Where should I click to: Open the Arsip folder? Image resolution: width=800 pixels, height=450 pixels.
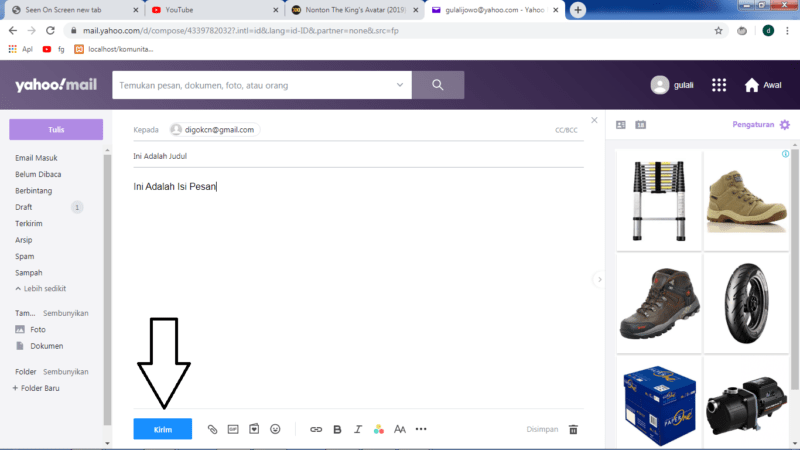pos(23,240)
